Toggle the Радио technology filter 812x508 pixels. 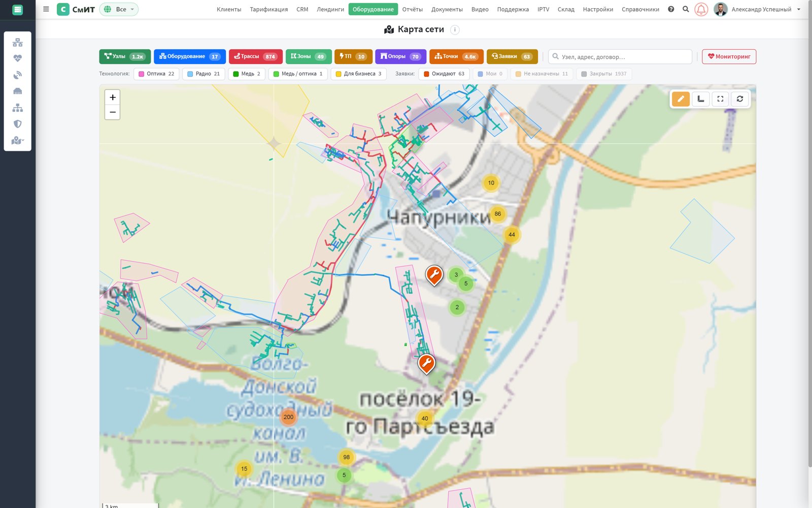(x=204, y=74)
